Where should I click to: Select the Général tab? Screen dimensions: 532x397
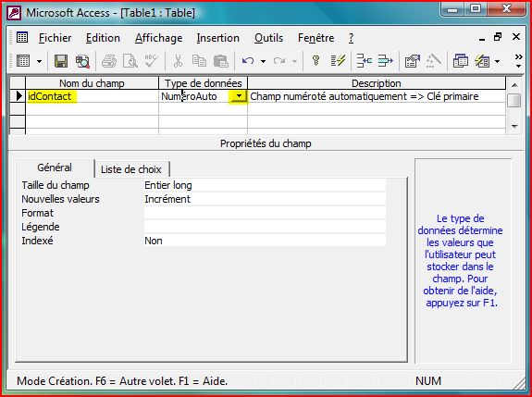tap(55, 167)
